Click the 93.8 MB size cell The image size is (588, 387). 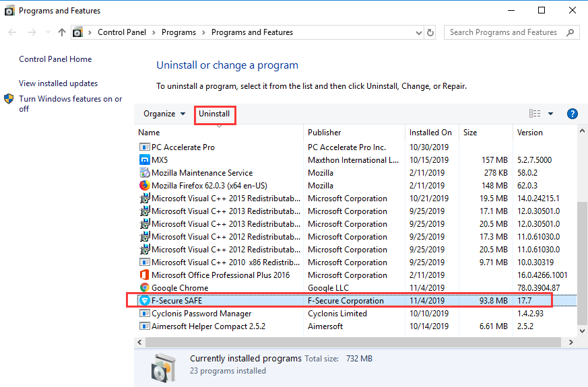[x=494, y=300]
